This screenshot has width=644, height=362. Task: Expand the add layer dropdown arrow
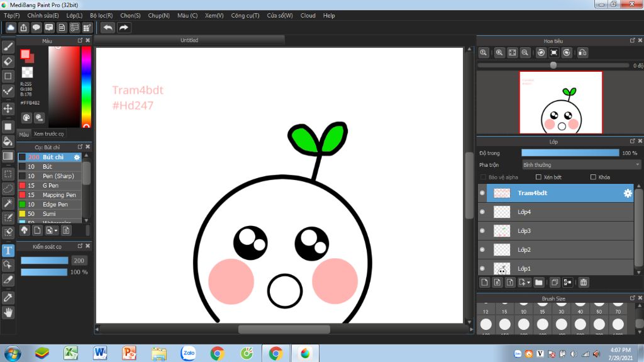(x=528, y=283)
